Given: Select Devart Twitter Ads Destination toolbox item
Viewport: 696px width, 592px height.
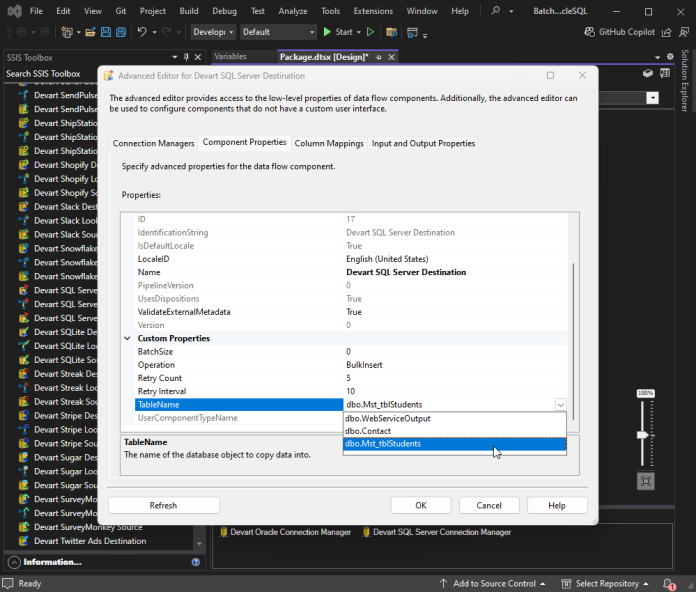Looking at the screenshot, I should click(x=90, y=541).
